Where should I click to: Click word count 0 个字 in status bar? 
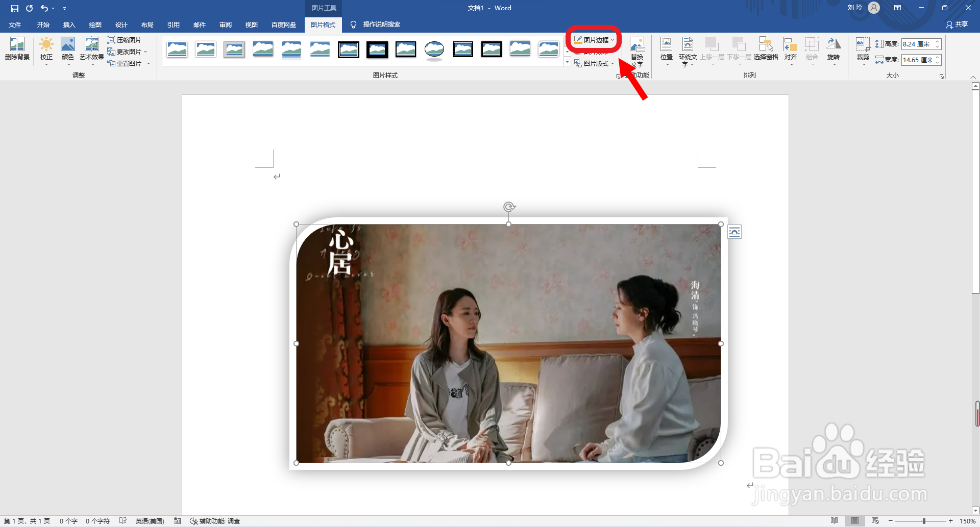[68, 521]
